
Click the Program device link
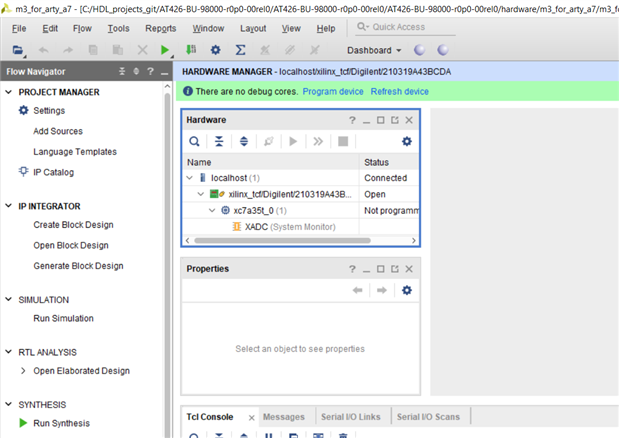333,91
